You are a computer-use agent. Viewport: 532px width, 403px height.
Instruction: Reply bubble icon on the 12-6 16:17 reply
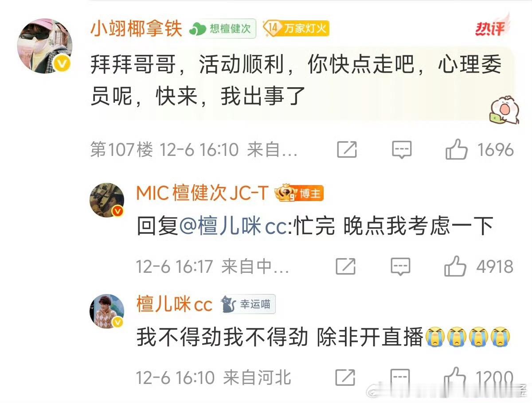(x=400, y=267)
